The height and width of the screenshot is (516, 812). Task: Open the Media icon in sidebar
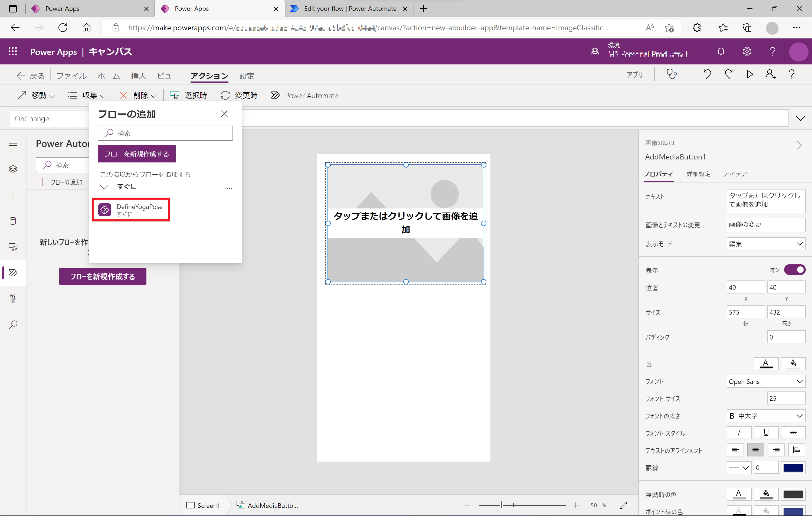click(13, 247)
